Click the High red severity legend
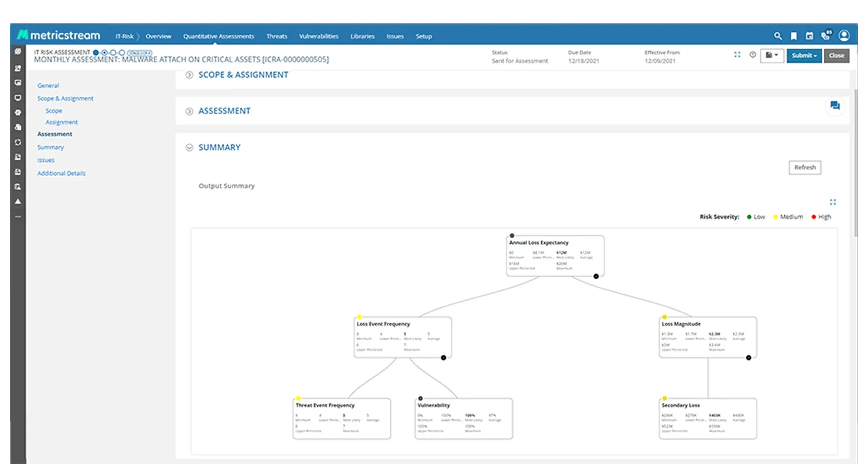Image resolution: width=868 pixels, height=464 pixels. point(821,217)
